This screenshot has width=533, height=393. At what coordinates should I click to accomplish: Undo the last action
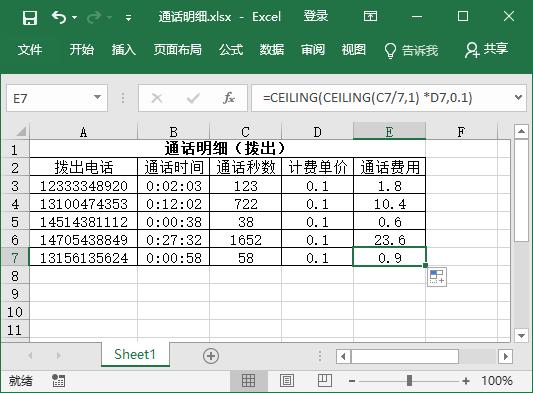pyautogui.click(x=59, y=17)
